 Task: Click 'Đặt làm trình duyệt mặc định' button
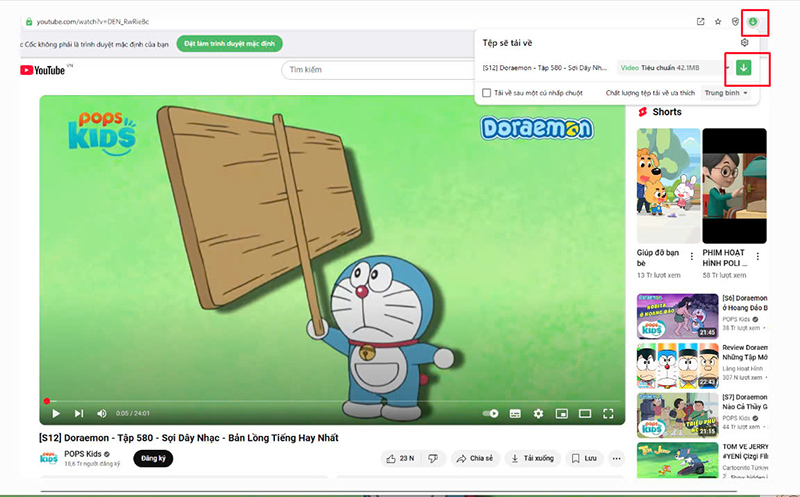coord(230,44)
